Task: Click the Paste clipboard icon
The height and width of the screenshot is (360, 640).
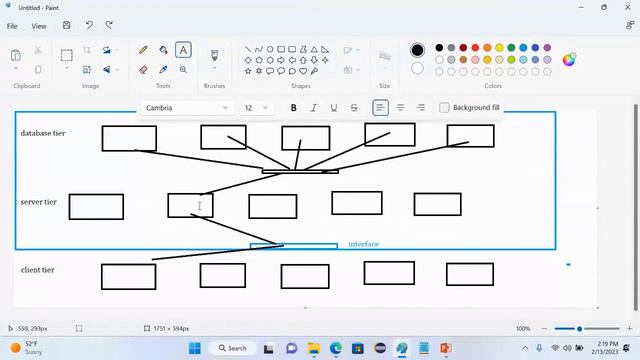Action: point(16,55)
